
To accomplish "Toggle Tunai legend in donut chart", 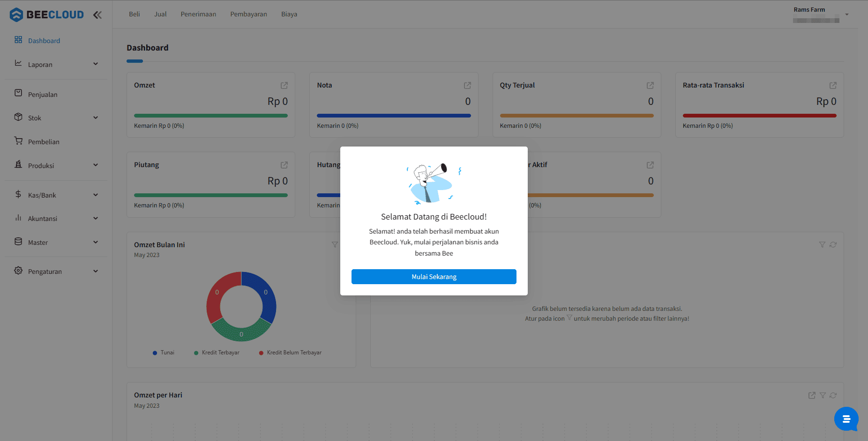I will [x=164, y=353].
